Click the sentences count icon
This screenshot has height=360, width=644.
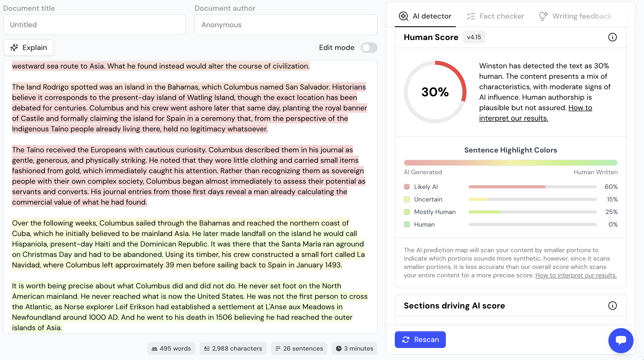coord(278,348)
